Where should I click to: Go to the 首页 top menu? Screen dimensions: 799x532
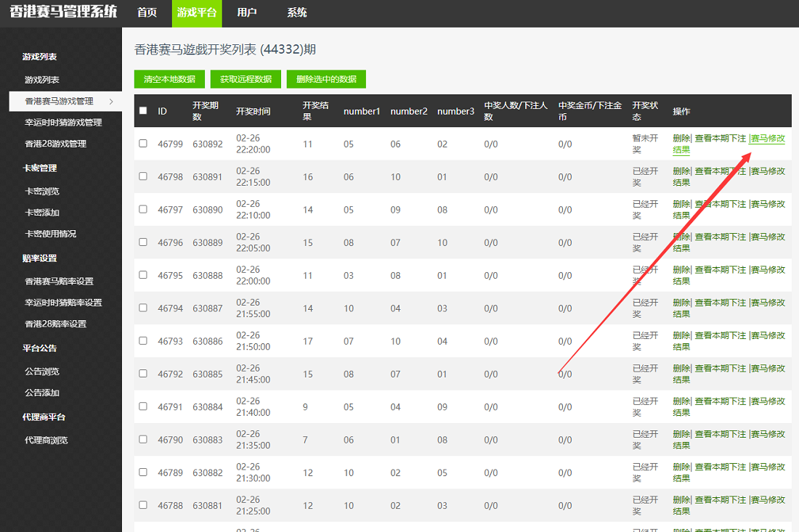(147, 13)
